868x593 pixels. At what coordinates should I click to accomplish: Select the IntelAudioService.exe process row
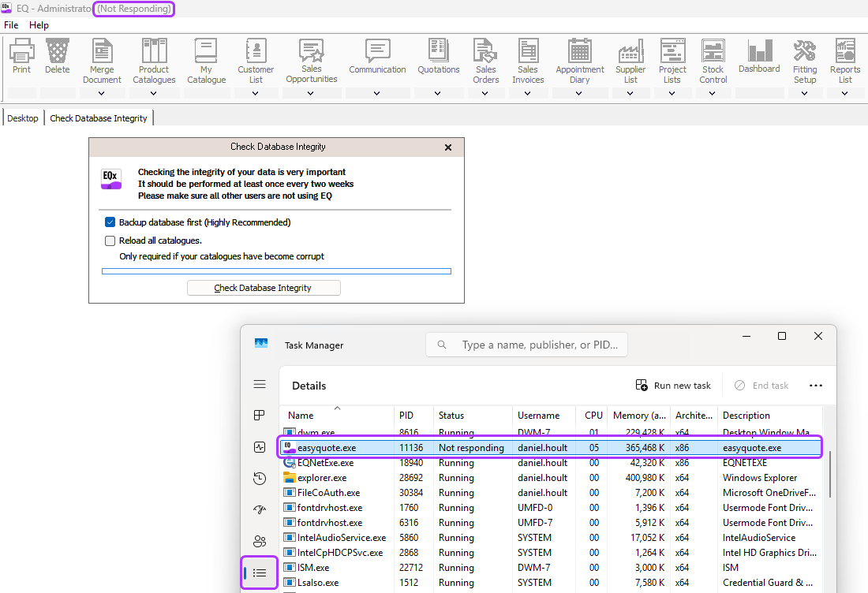click(x=550, y=537)
